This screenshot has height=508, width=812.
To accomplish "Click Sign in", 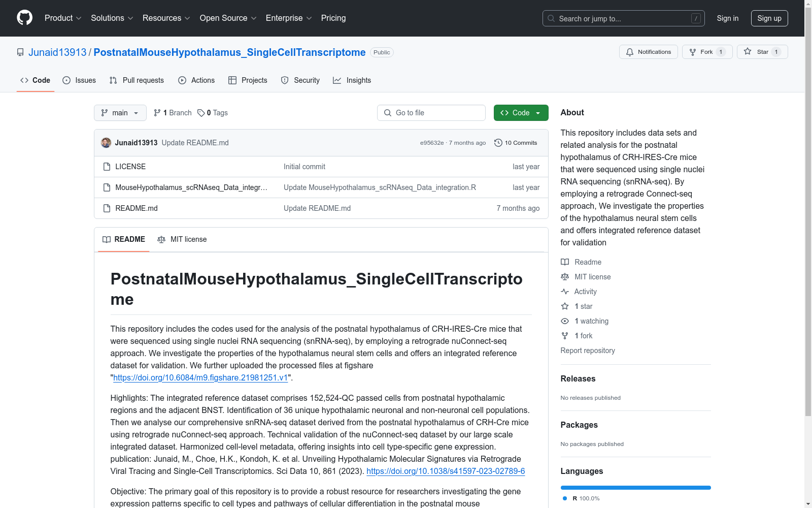I will (x=728, y=18).
